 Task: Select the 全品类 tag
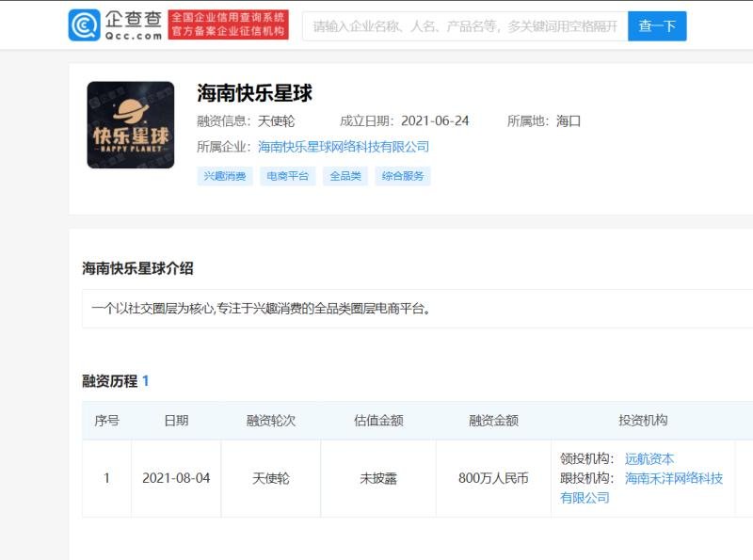(x=345, y=176)
